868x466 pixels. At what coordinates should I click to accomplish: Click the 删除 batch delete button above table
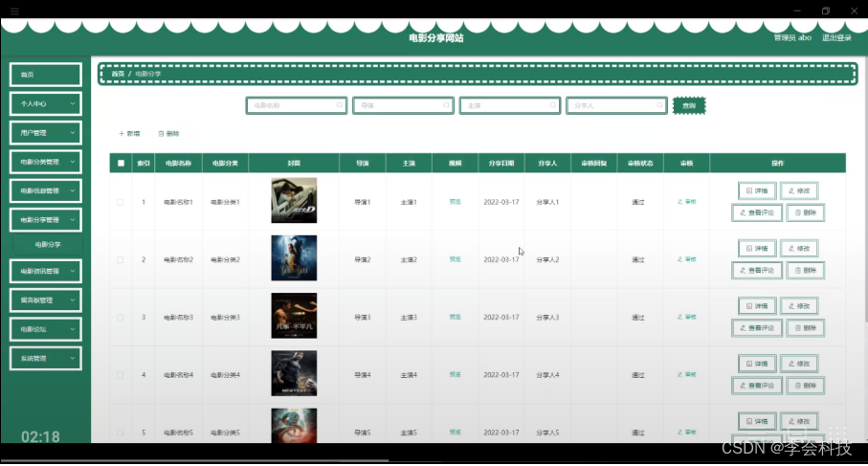point(168,133)
